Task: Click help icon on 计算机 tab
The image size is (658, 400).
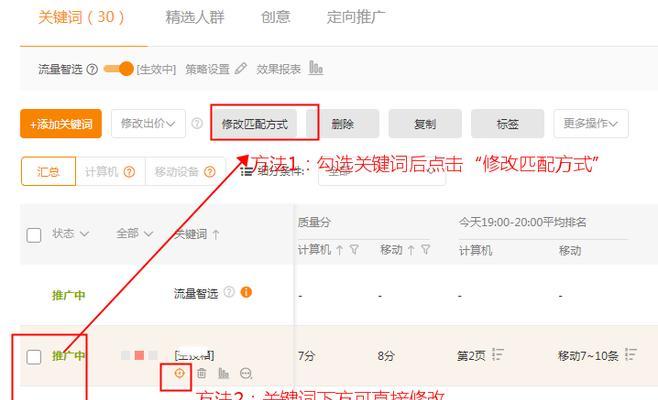Action: tap(130, 172)
